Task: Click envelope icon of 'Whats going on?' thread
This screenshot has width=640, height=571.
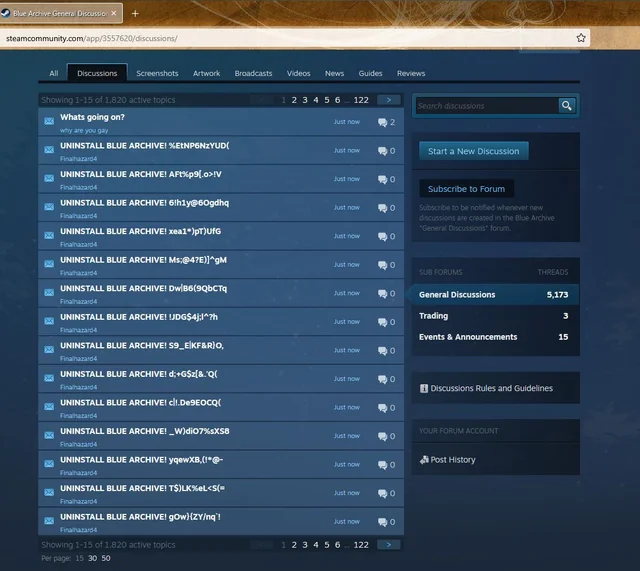Action: pyautogui.click(x=49, y=121)
